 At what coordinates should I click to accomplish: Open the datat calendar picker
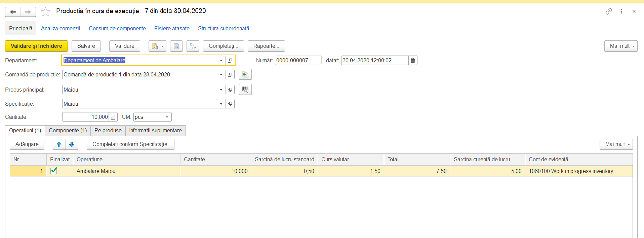click(413, 61)
